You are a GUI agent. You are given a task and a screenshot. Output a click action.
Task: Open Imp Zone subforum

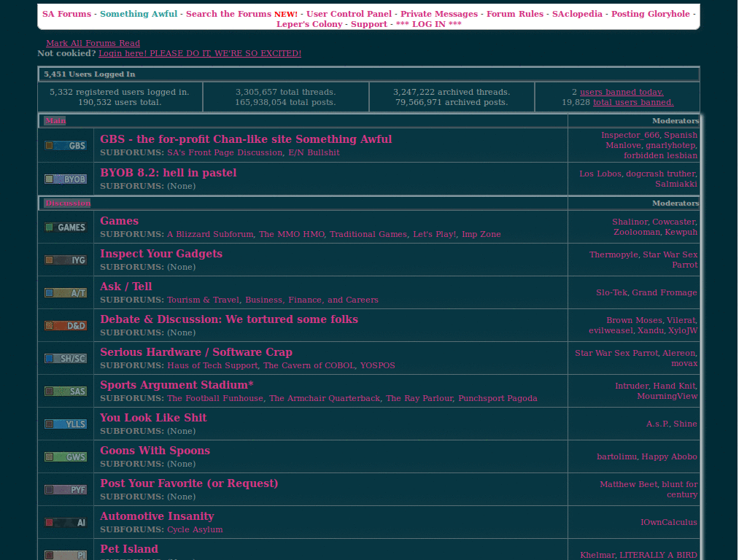point(481,234)
